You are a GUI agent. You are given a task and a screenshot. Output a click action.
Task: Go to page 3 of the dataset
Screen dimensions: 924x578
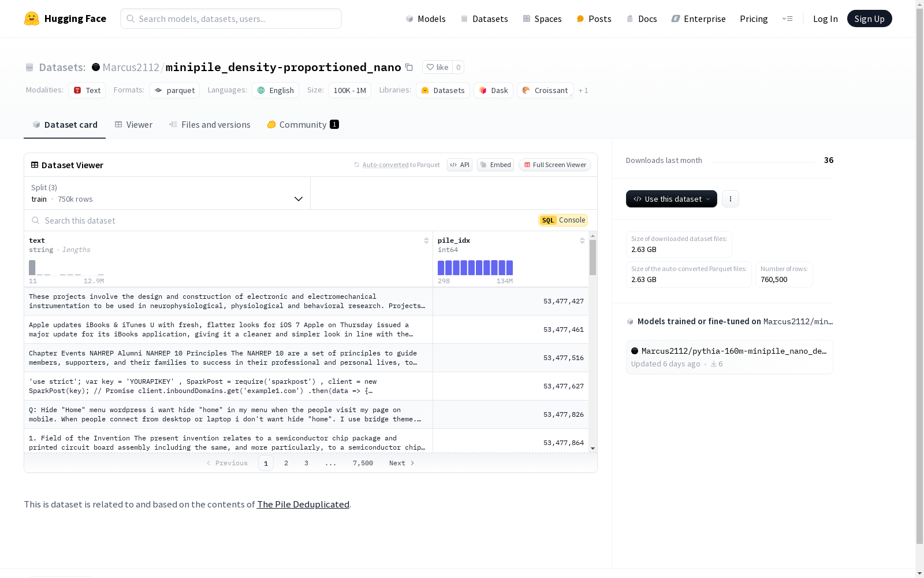pos(306,463)
